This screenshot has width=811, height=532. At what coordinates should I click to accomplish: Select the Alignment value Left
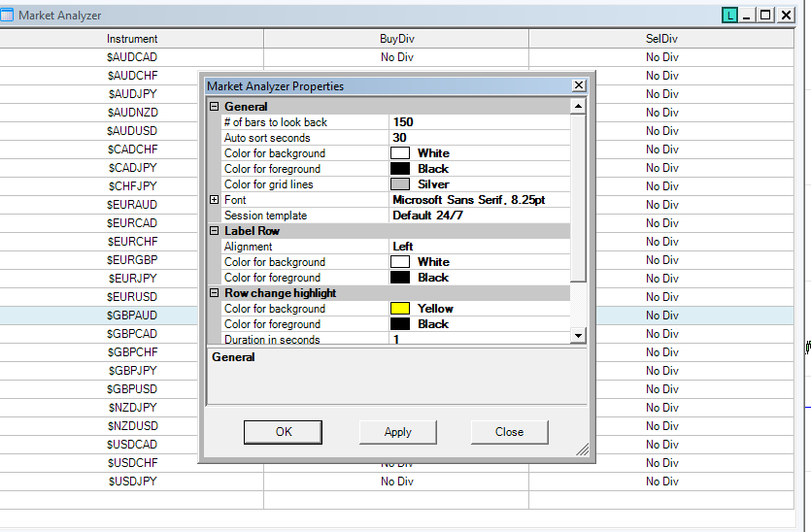click(480, 247)
